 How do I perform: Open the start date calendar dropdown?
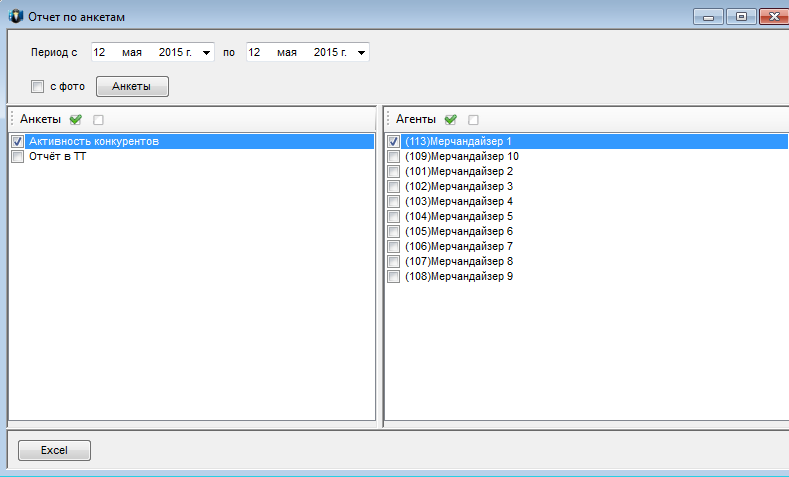[x=206, y=52]
